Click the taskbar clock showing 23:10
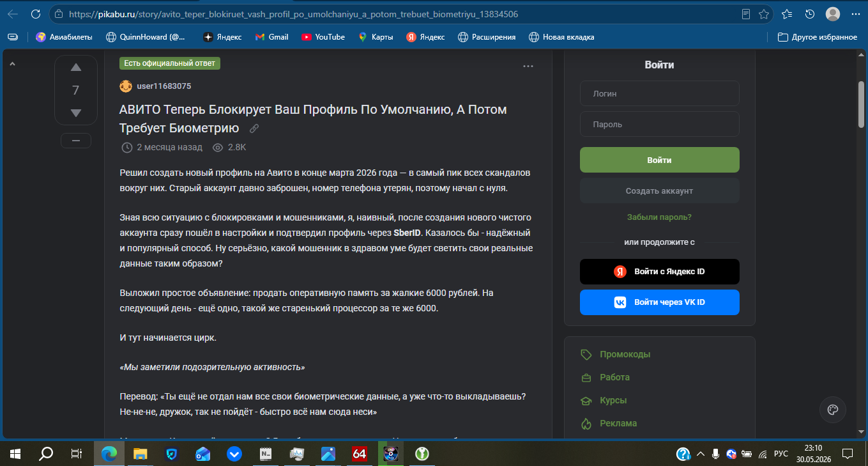 coord(813,454)
